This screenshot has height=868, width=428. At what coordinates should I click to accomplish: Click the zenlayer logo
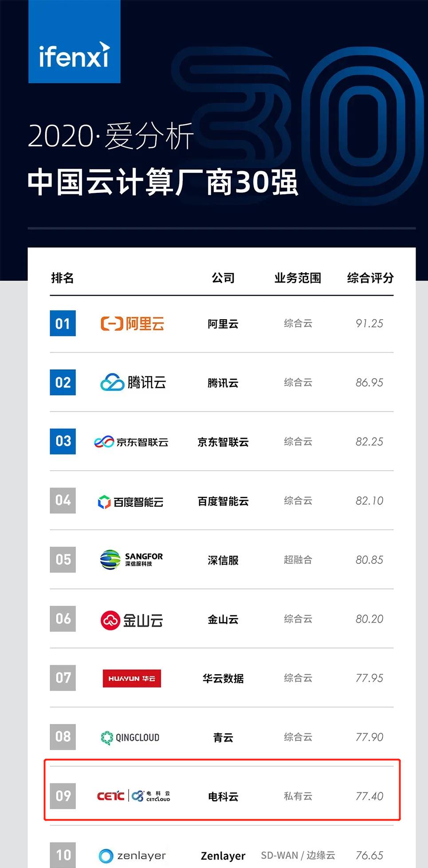[132, 855]
